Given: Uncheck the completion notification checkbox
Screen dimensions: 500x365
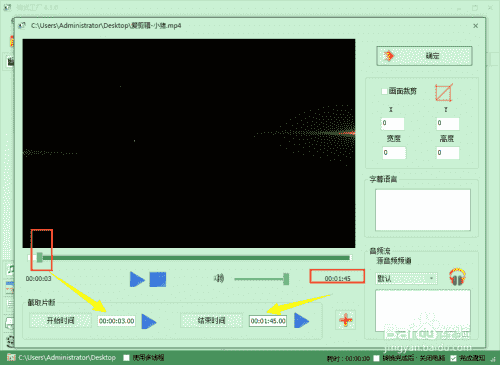Looking at the screenshot, I should 453,358.
